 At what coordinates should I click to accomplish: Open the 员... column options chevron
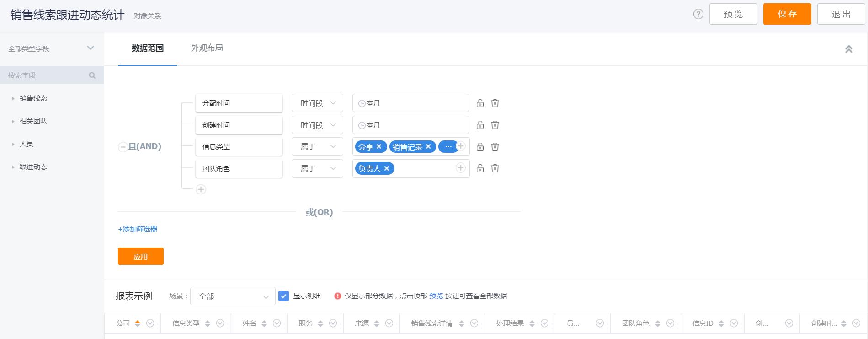[x=600, y=323]
